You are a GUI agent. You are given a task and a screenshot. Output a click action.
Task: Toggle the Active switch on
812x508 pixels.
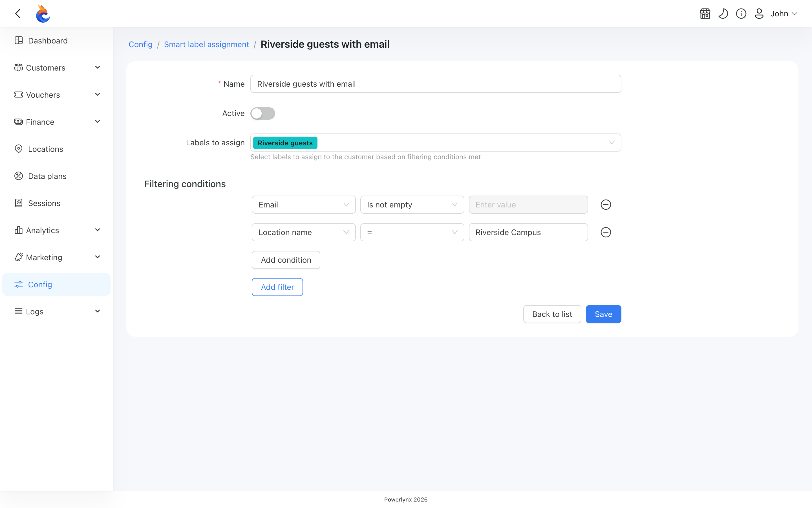(263, 113)
